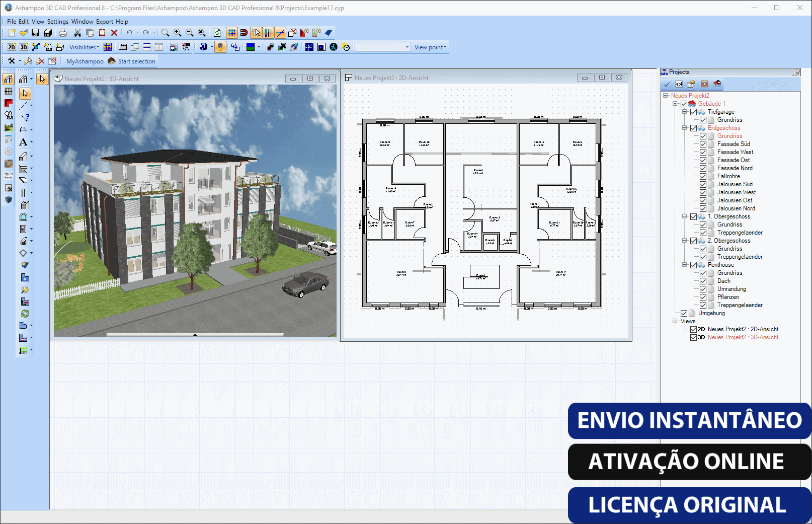Select the dimension measurement tool
The image size is (812, 524).
coord(23,130)
